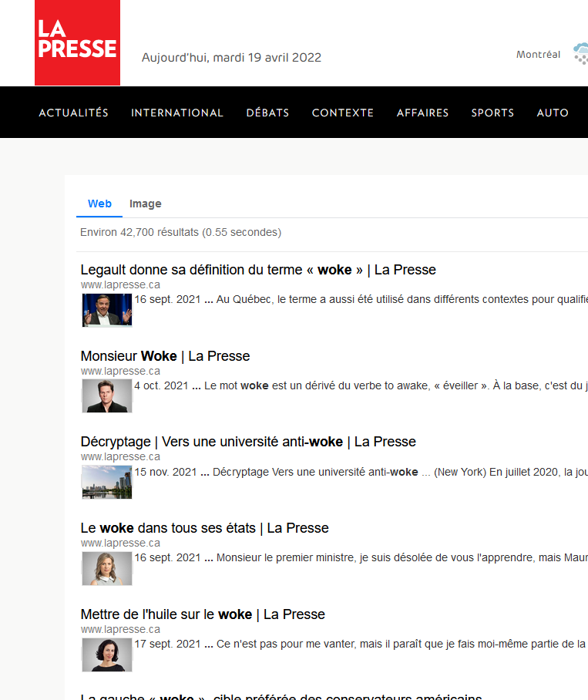
Task: Click city skyline thumbnail of anti-woke article
Action: (107, 482)
